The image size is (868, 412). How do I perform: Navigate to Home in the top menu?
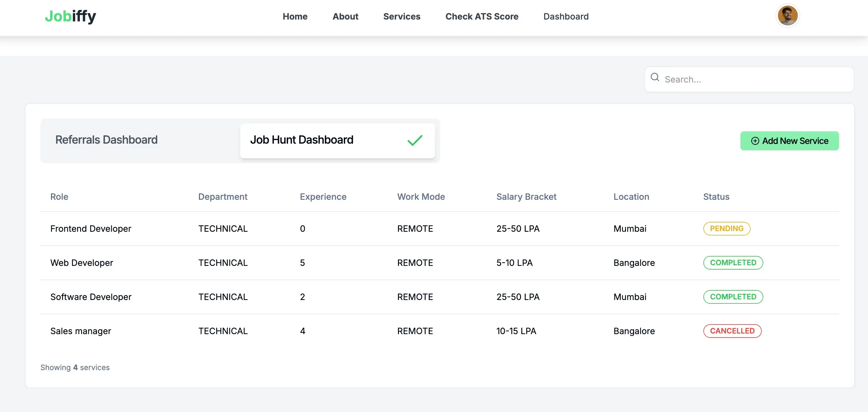295,16
